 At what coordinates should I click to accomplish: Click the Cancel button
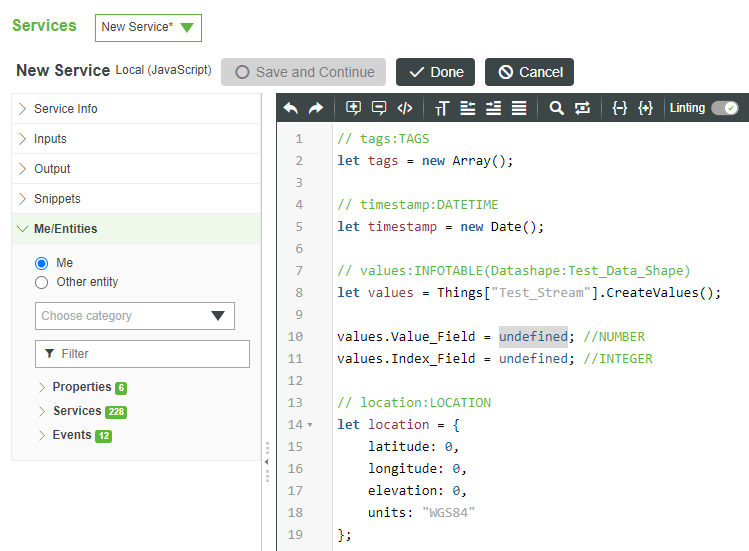tap(529, 72)
